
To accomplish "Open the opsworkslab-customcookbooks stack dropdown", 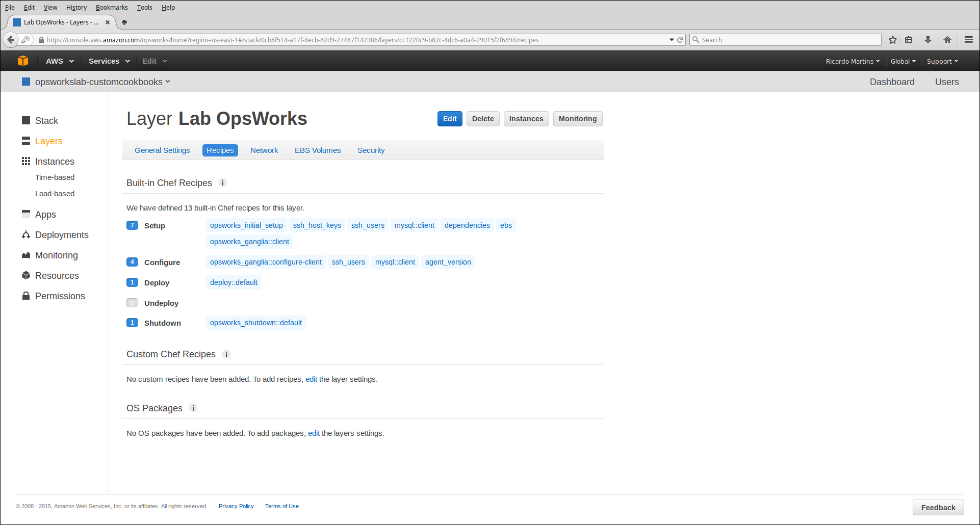I will click(101, 82).
